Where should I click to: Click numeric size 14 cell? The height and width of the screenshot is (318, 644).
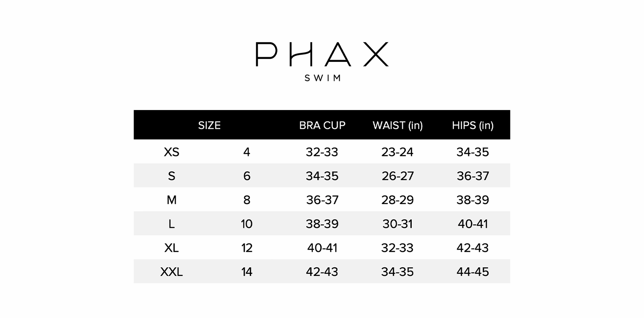point(247,272)
